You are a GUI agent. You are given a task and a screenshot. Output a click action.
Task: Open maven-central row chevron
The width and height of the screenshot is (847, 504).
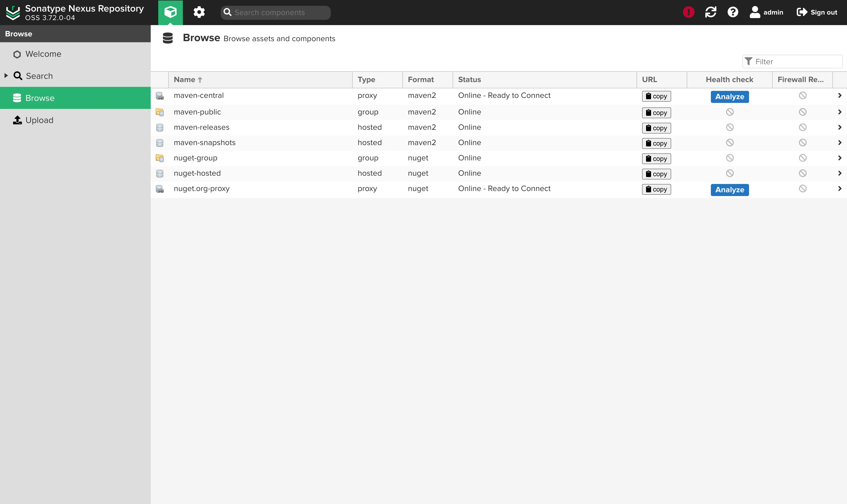(839, 95)
